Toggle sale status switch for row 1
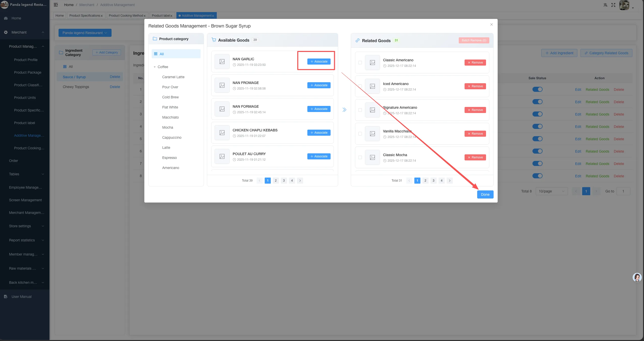This screenshot has height=341, width=644. [538, 89]
